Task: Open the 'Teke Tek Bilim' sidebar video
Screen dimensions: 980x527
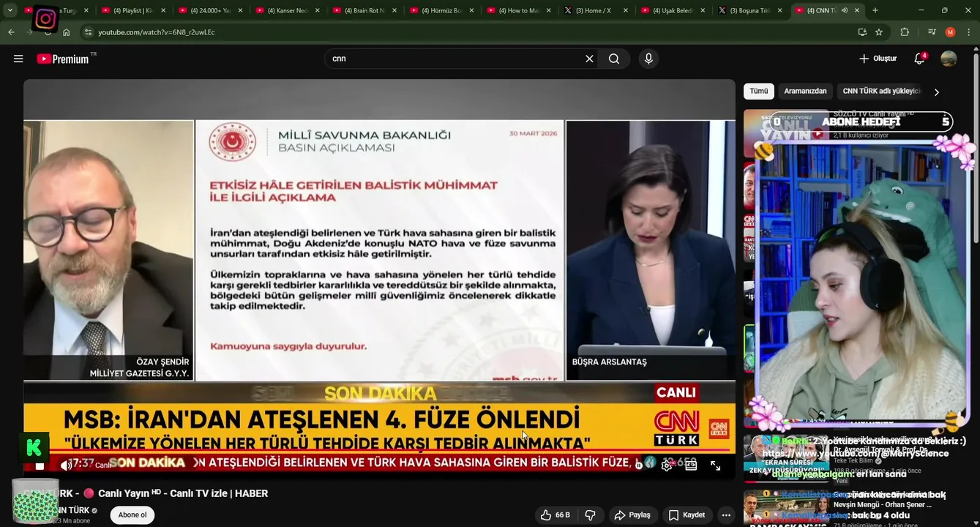Action: pyautogui.click(x=853, y=460)
